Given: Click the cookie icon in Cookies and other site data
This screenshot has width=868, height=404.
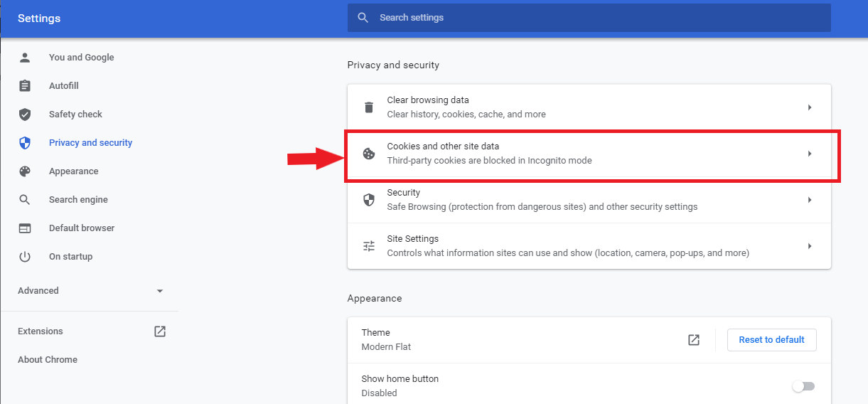Looking at the screenshot, I should coord(369,154).
